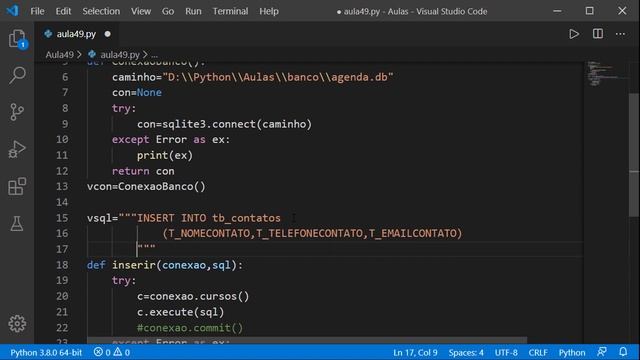Open the Selection menu
Viewport: 640px width, 360px height.
[101, 11]
